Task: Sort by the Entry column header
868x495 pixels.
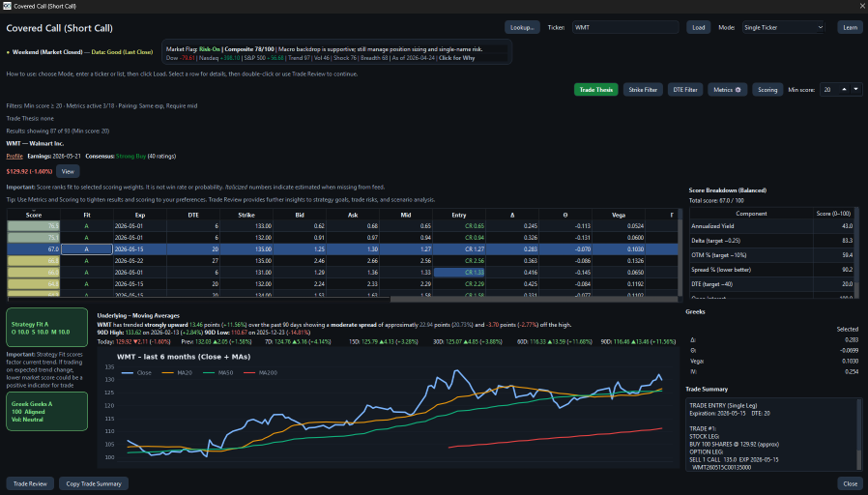Action: [x=459, y=215]
